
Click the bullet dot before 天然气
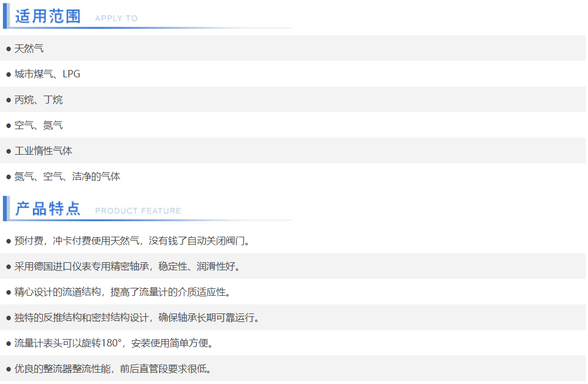[9, 49]
